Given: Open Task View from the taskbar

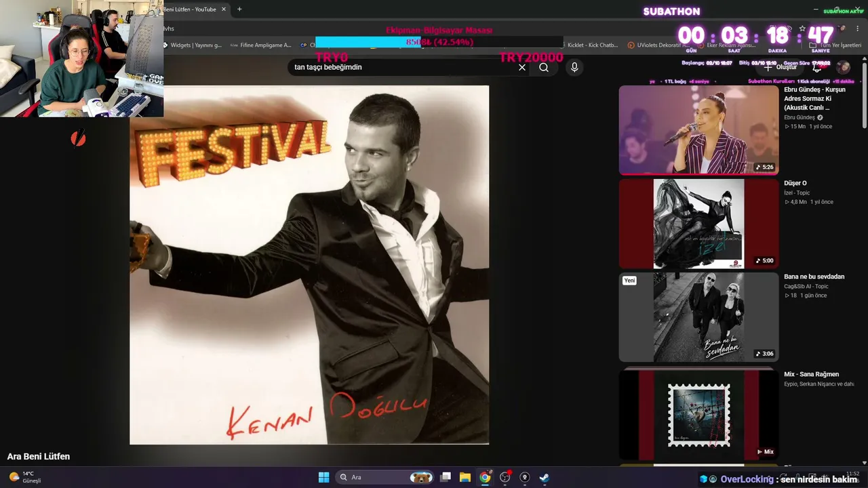Looking at the screenshot, I should tap(446, 477).
